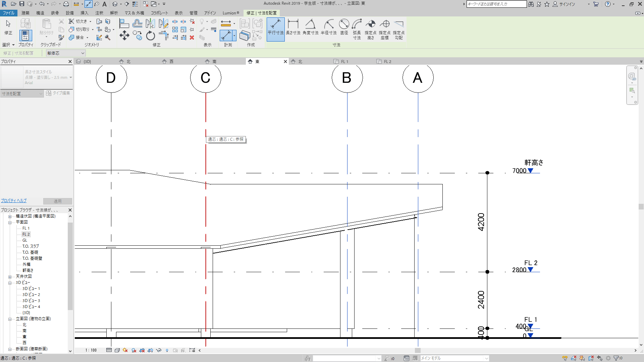The image size is (644, 362).
Task: Choose the Arc Length (弧長寸法) tool
Action: tap(357, 29)
